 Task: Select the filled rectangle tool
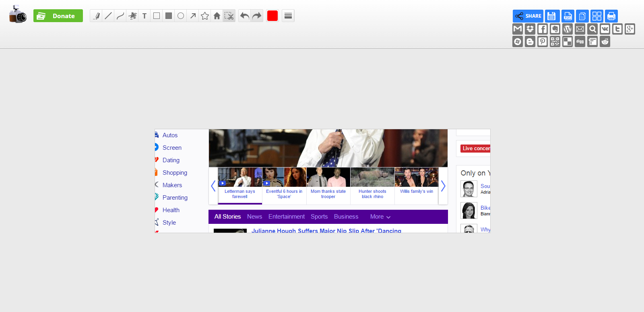point(169,16)
